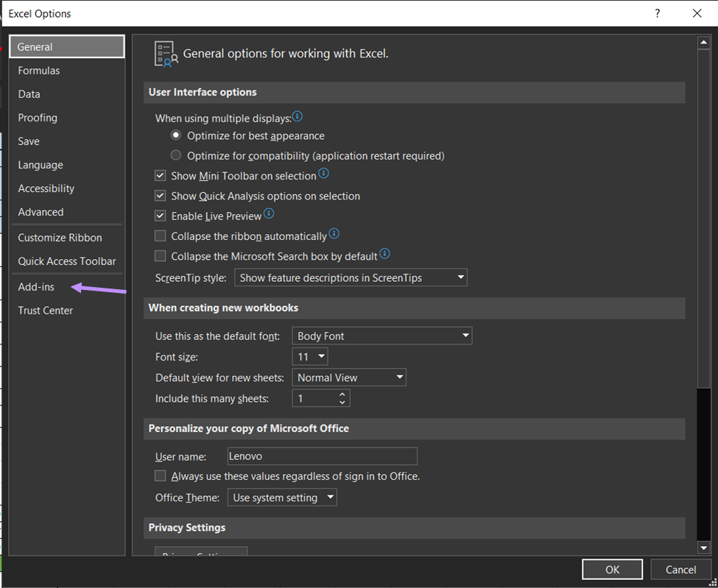Open the Add-ins category
Screen dimensions: 718x588
pyautogui.click(x=36, y=287)
